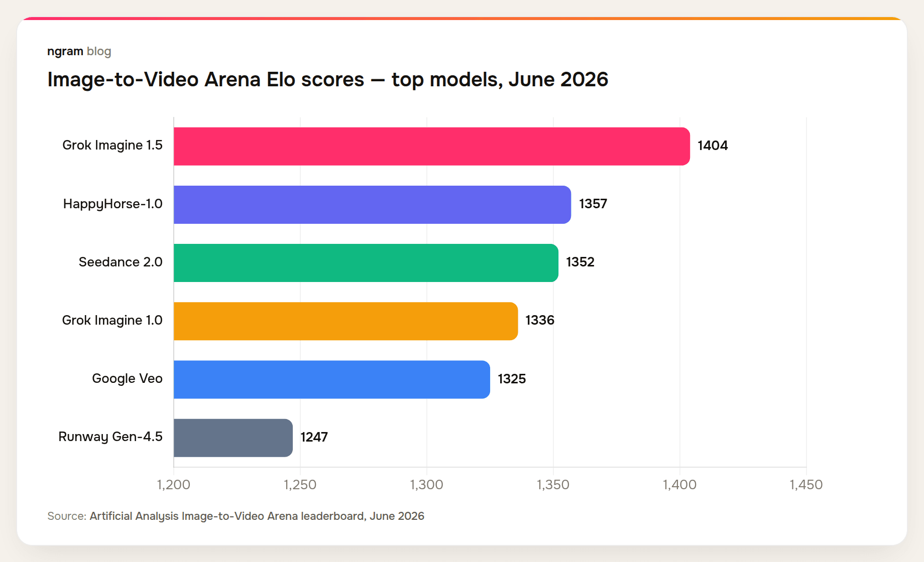Viewport: 924px width, 562px height.
Task: Click the 1352 value label
Action: pyautogui.click(x=580, y=262)
